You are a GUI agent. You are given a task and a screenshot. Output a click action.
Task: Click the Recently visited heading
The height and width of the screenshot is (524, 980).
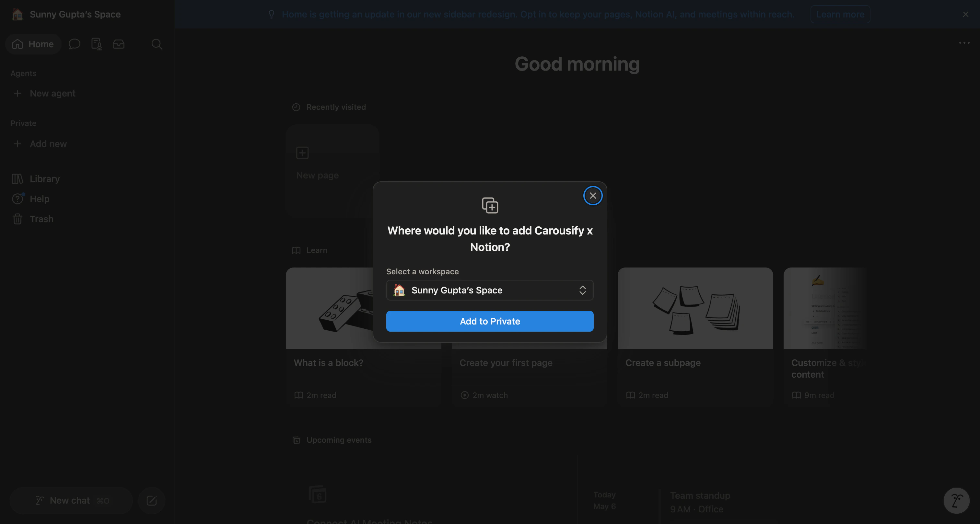click(x=336, y=107)
